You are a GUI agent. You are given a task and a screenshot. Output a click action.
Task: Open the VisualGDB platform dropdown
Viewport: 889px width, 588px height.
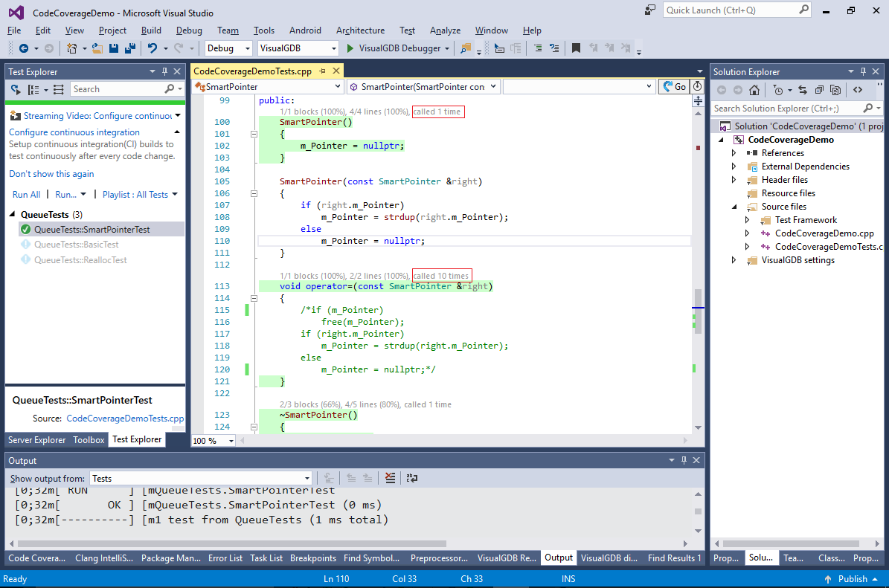coord(298,49)
